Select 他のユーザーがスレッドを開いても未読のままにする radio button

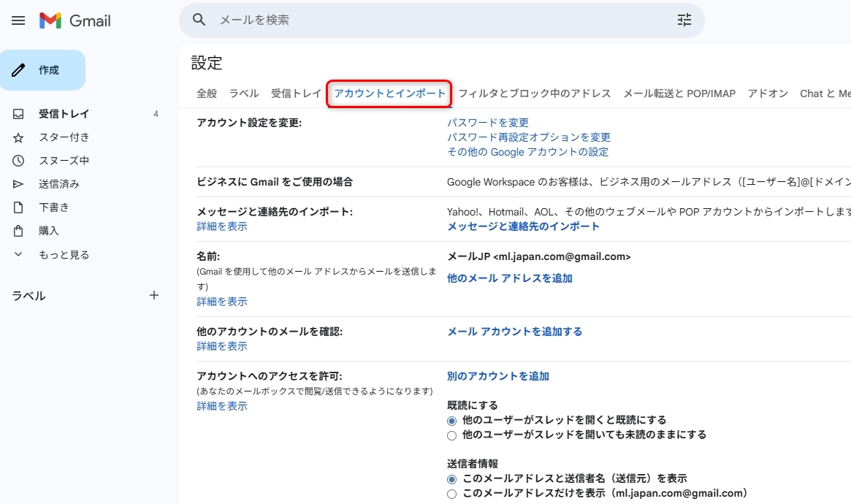point(451,434)
